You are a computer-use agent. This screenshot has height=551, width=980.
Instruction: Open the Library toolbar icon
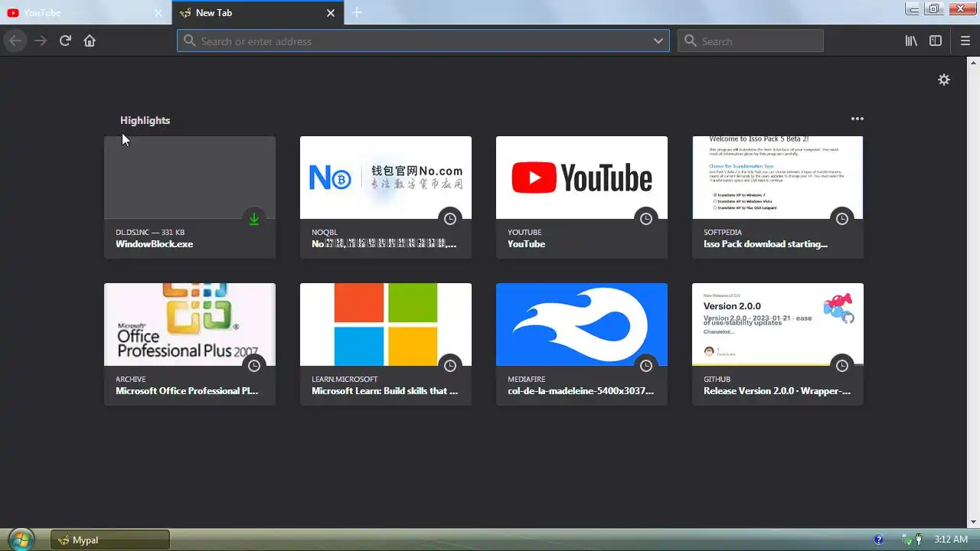(911, 41)
